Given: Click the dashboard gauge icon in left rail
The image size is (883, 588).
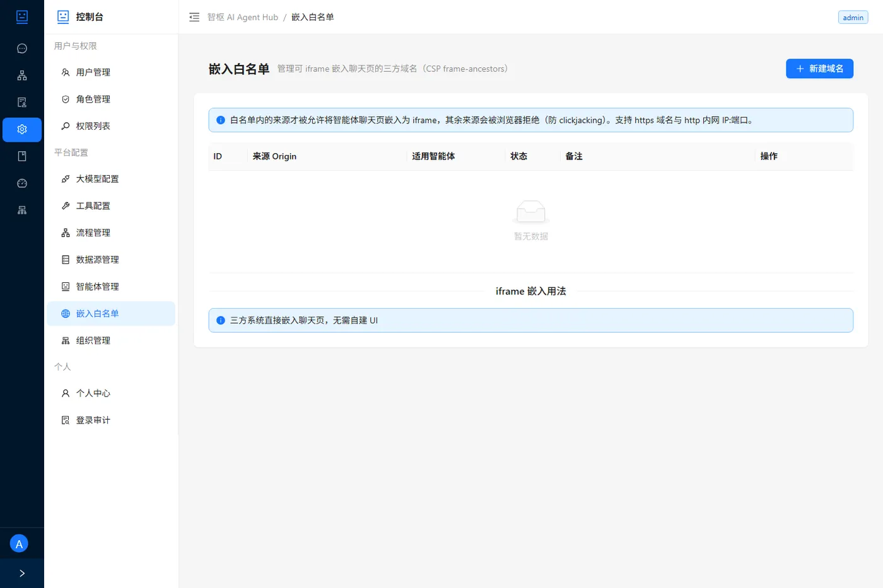Looking at the screenshot, I should [x=22, y=183].
